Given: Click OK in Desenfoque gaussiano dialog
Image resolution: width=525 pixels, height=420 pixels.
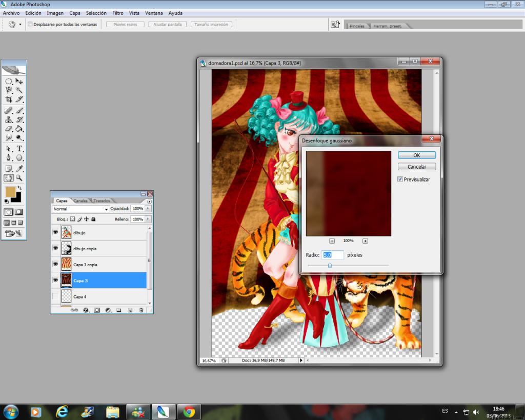Looking at the screenshot, I should [x=417, y=155].
